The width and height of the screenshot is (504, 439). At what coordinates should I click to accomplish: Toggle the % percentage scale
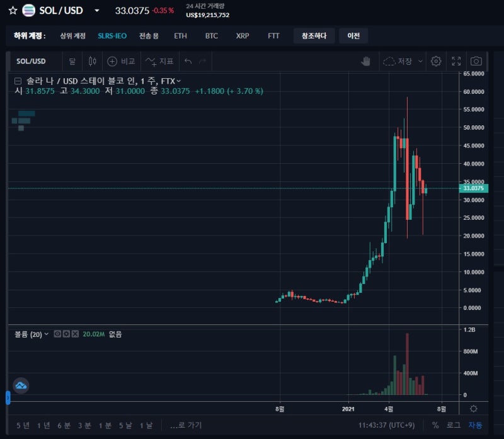(x=435, y=426)
